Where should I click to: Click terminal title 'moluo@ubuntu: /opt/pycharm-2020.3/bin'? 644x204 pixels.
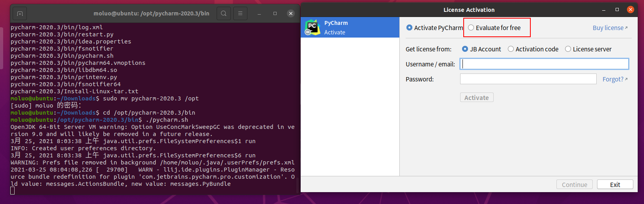coord(152,13)
